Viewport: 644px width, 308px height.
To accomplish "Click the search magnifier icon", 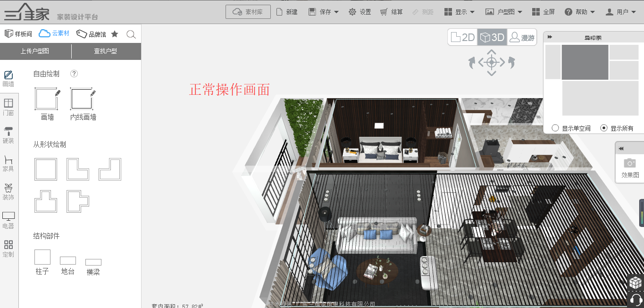I will [131, 34].
